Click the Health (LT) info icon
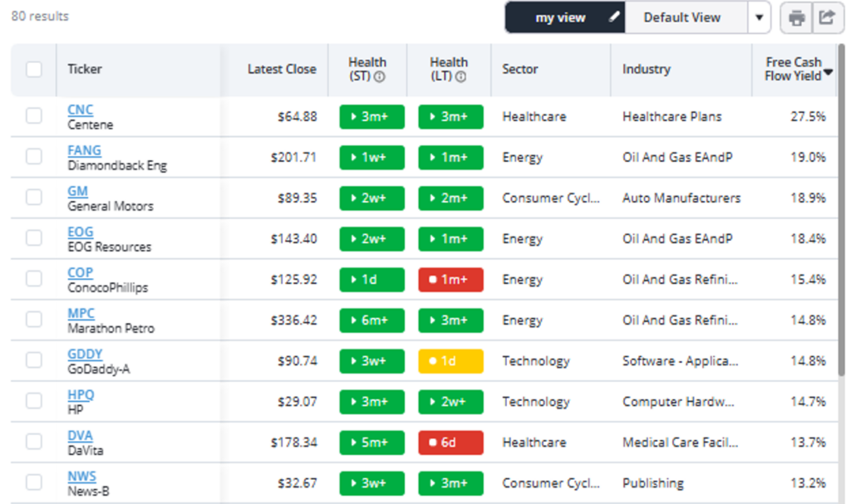 pyautogui.click(x=460, y=76)
